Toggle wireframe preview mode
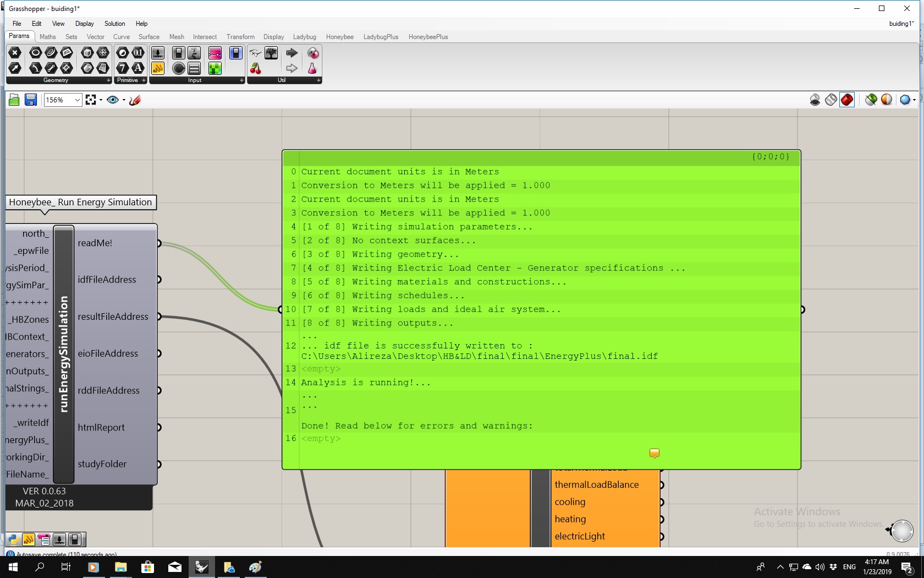 click(x=831, y=100)
